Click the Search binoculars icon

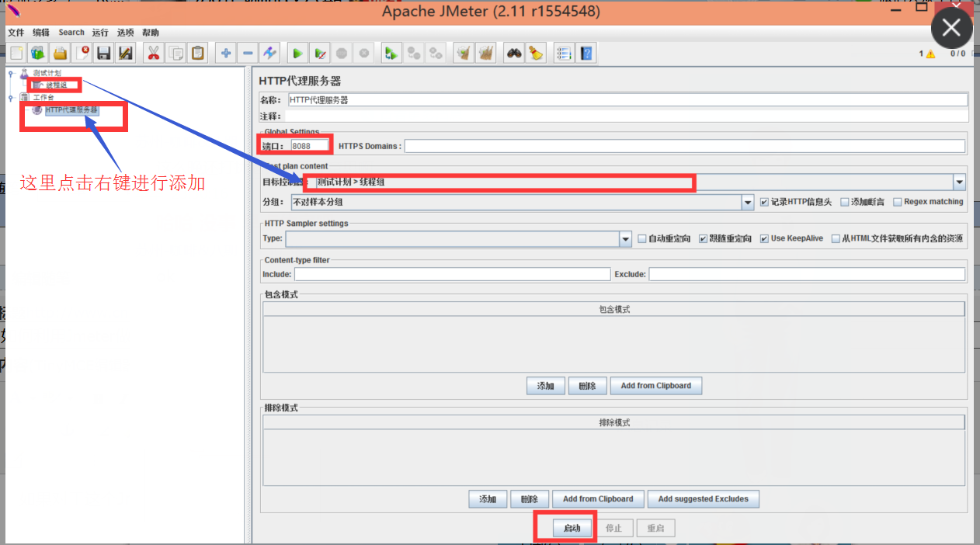513,53
